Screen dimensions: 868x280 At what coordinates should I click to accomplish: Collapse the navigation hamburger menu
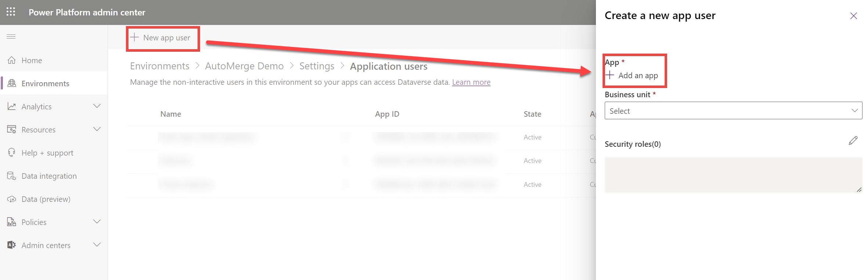(11, 36)
